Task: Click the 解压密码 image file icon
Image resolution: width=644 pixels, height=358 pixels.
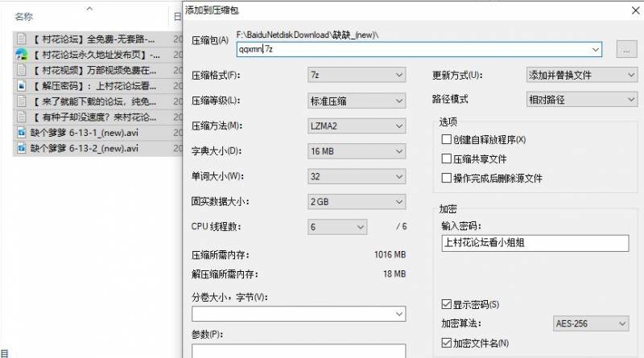Action: tap(23, 85)
